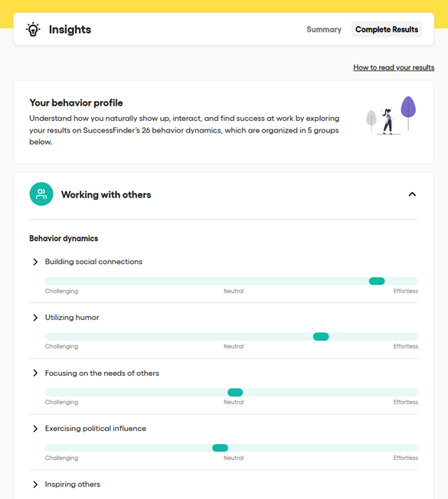This screenshot has width=448, height=499.
Task: Click the Building social connections label
Action: click(93, 262)
